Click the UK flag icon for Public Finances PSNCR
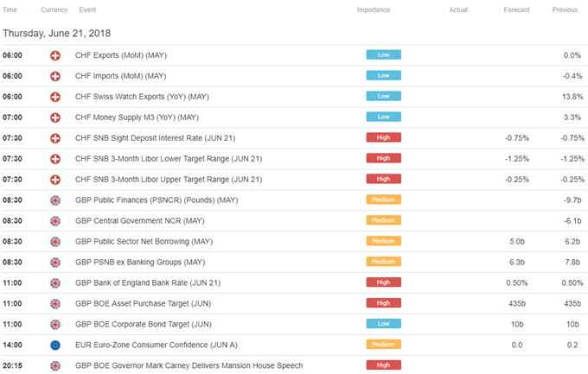 coord(55,200)
